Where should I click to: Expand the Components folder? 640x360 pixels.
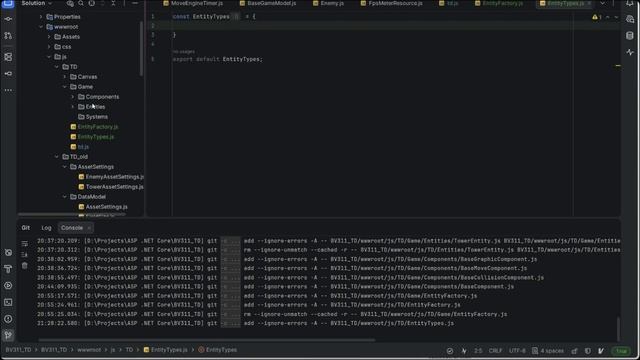point(73,97)
